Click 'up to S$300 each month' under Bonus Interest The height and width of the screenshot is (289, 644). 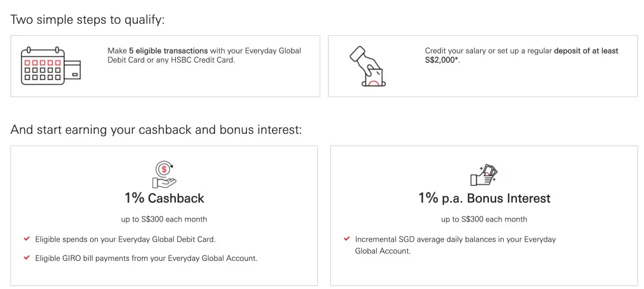(484, 220)
